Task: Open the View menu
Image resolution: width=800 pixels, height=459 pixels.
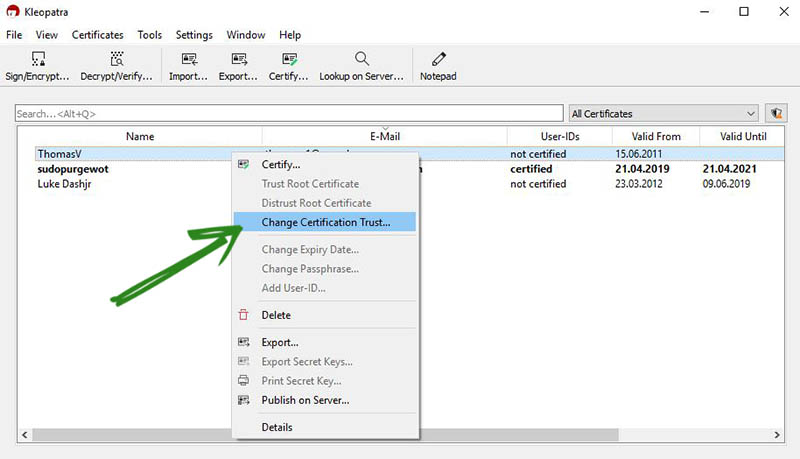Action: (46, 35)
